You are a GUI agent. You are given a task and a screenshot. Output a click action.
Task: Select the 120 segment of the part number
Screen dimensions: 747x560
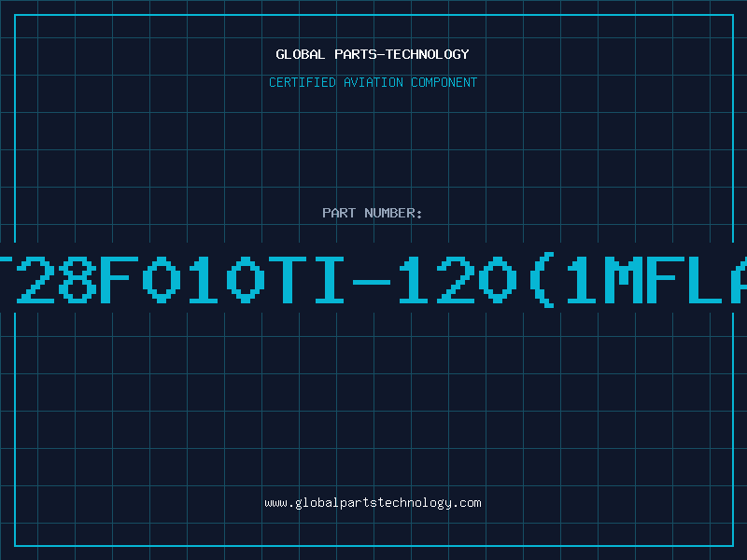[x=458, y=279]
